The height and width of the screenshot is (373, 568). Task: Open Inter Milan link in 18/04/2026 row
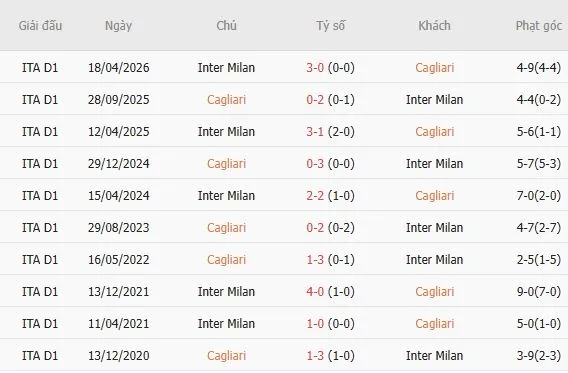(226, 68)
